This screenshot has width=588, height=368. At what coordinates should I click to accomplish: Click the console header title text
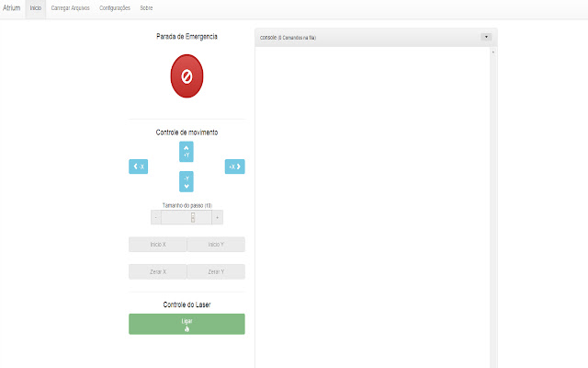click(288, 38)
